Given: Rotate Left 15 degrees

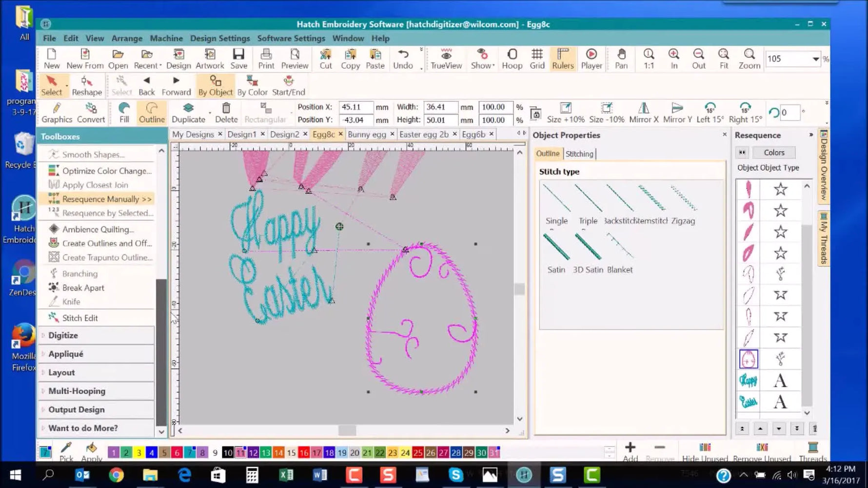Looking at the screenshot, I should [710, 113].
